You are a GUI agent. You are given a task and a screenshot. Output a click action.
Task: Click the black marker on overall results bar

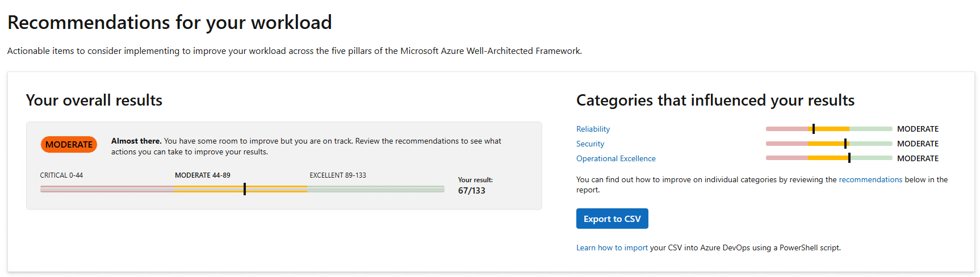coord(245,188)
